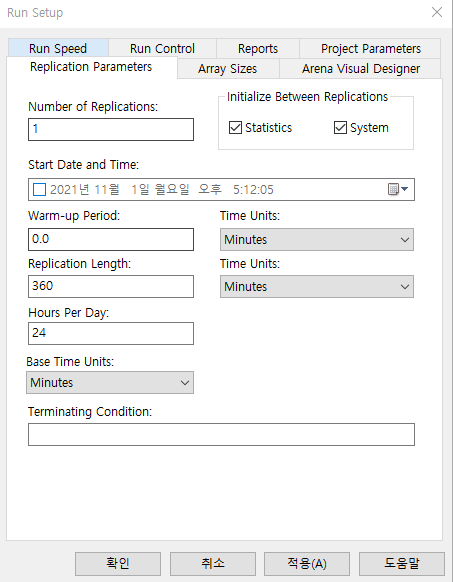Switch to the Run Control tab
The image size is (453, 582).
[x=162, y=48]
